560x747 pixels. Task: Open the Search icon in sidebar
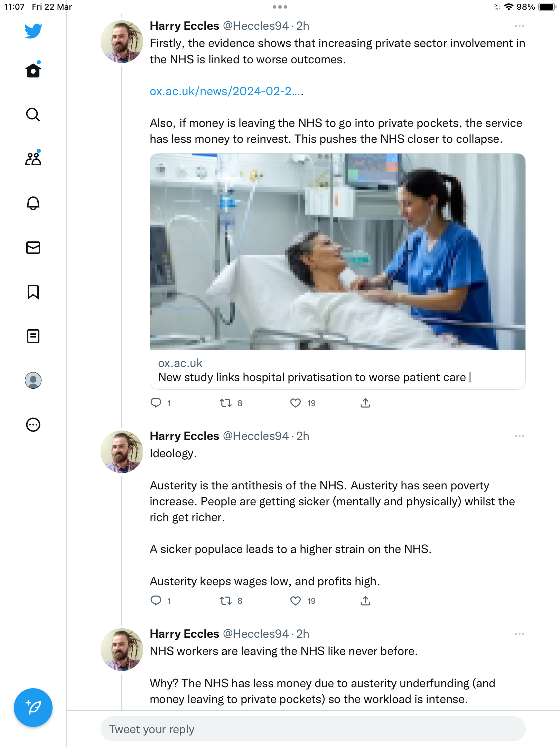(x=33, y=115)
